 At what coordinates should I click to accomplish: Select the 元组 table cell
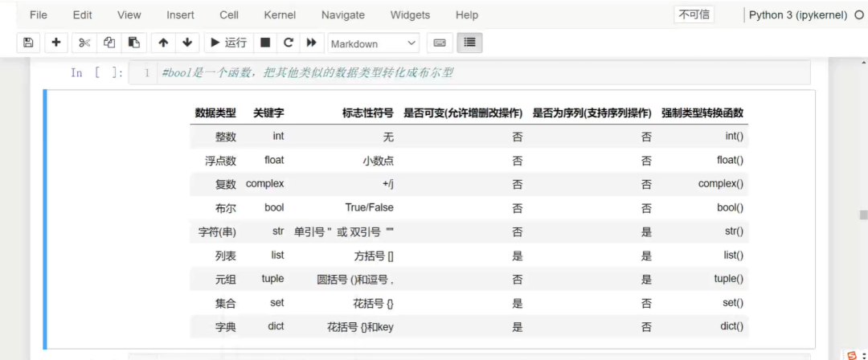coord(226,279)
